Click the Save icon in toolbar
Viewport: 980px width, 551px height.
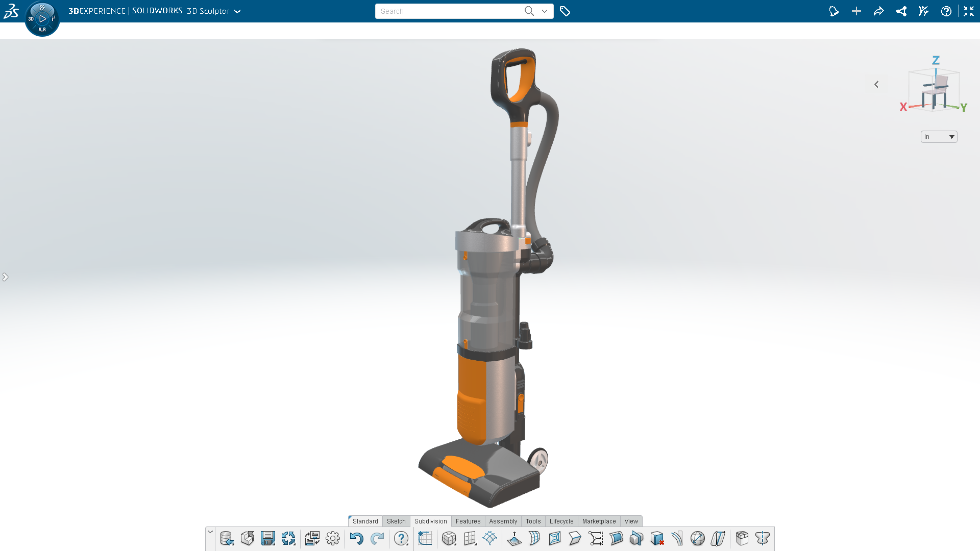tap(267, 538)
